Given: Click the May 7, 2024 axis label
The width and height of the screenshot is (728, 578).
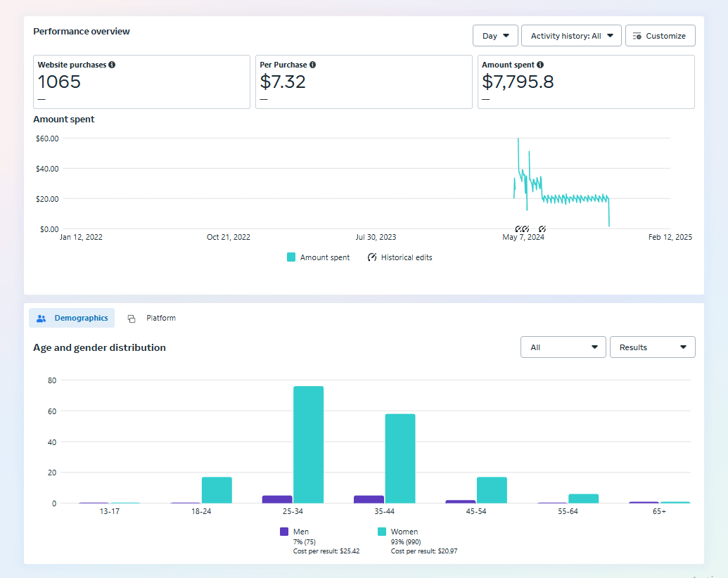Looking at the screenshot, I should 523,237.
